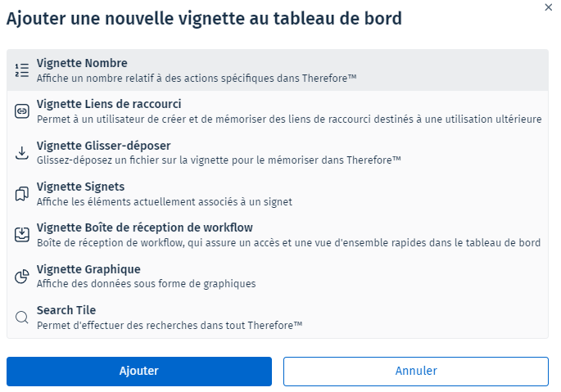Close the dialog with the X icon

click(x=548, y=7)
